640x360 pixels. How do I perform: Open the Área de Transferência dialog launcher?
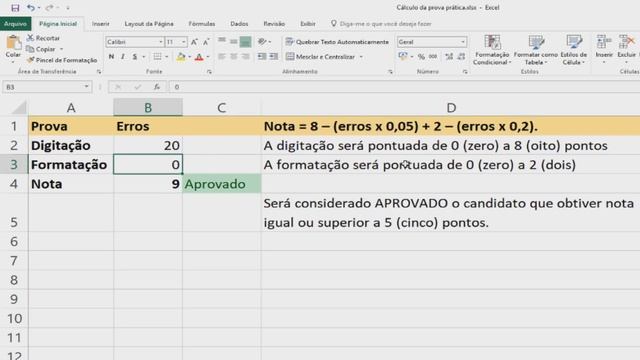(99, 72)
